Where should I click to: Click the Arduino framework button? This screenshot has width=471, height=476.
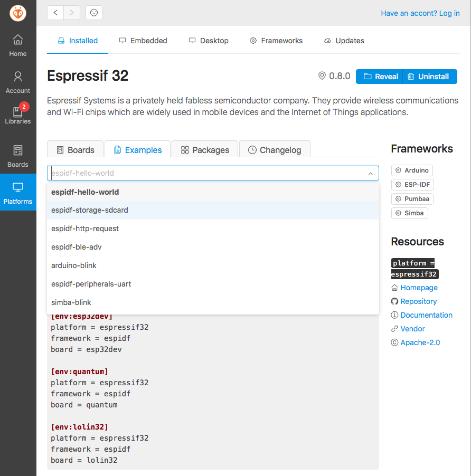(412, 170)
